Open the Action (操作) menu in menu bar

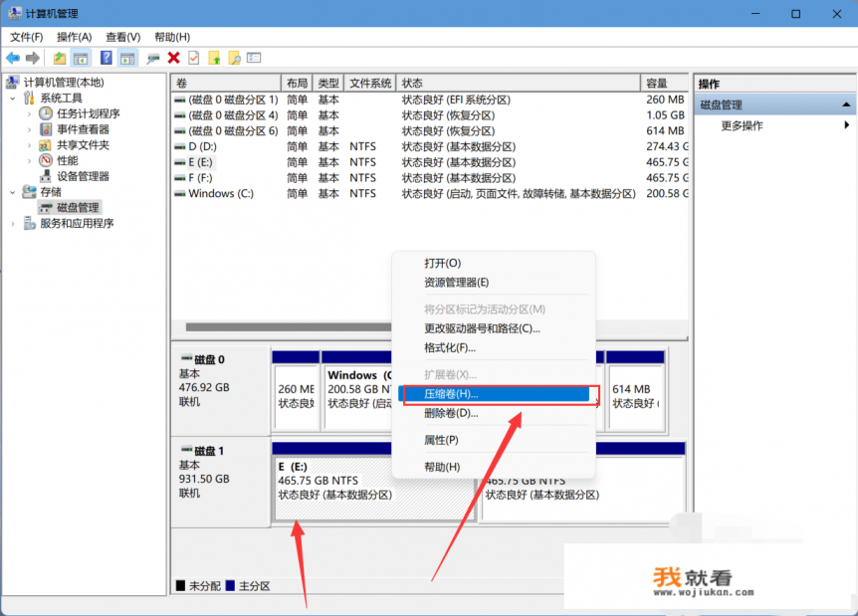(74, 37)
